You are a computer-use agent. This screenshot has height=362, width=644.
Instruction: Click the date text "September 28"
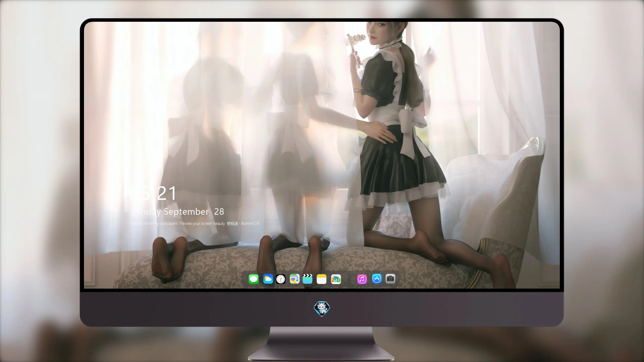pyautogui.click(x=194, y=212)
